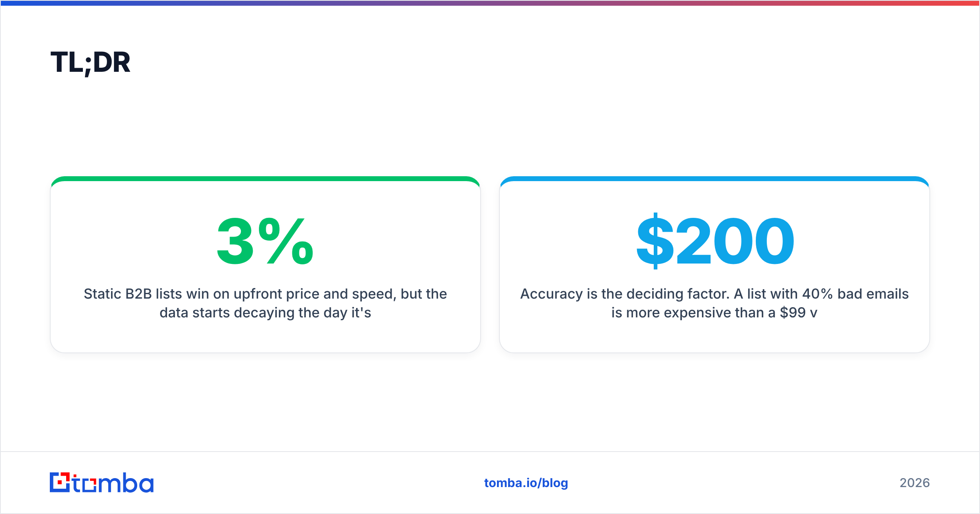Click the blue-to-red gradient stripe at top

point(490,3)
